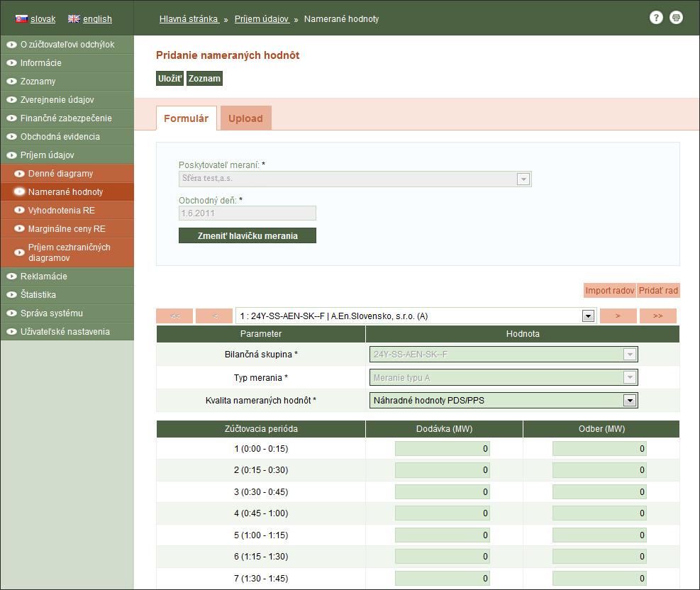Click Dodávka field for period 1 (0:00 - 0:15)
Image resolution: width=700 pixels, height=590 pixels.
(x=443, y=448)
